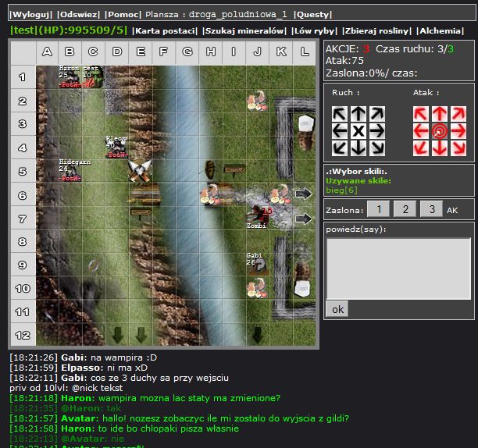Set Zaslona to 2
Screen dimensions: 478x448
click(x=405, y=209)
